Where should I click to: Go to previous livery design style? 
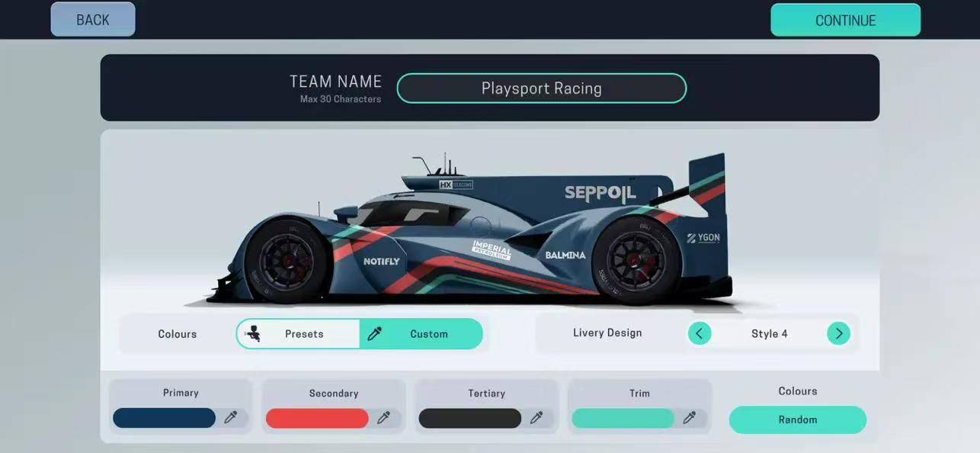click(699, 333)
